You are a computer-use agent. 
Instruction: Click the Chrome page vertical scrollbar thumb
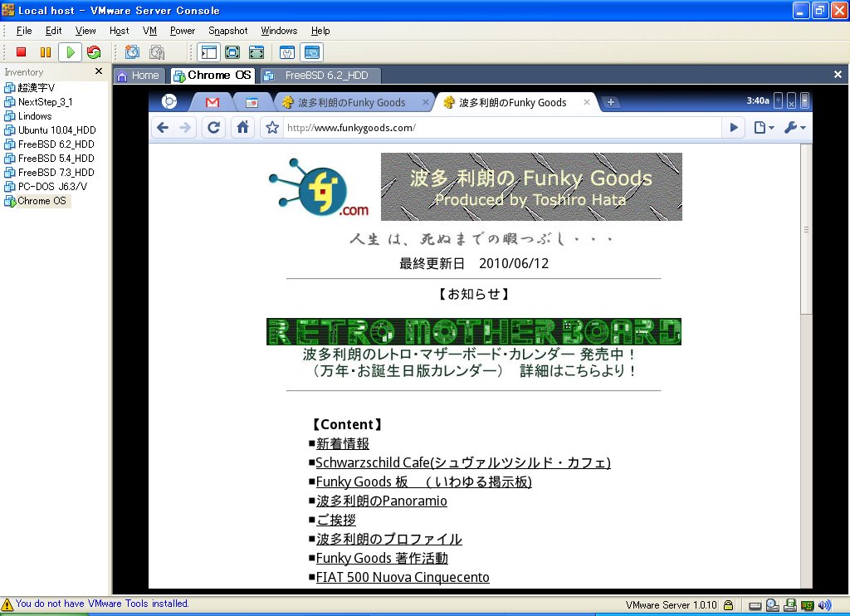tap(806, 229)
